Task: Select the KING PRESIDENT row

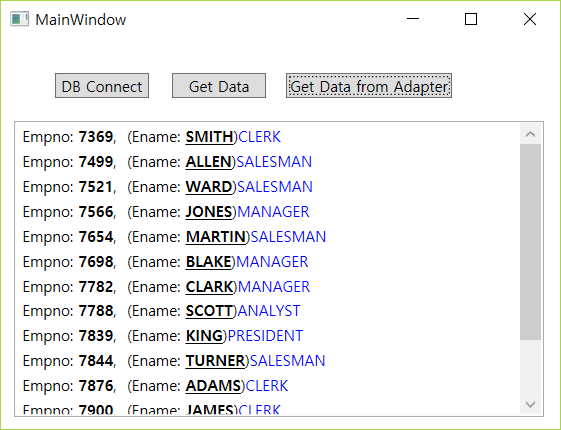Action: click(x=268, y=336)
